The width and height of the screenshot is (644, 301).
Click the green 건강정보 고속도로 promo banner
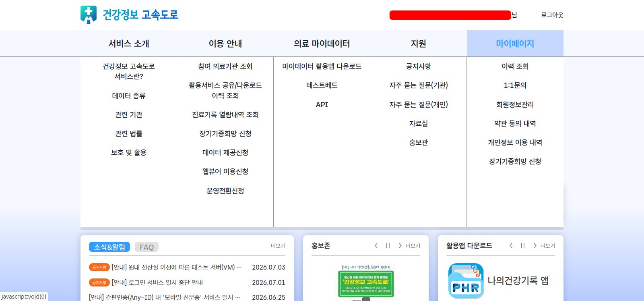click(x=366, y=284)
